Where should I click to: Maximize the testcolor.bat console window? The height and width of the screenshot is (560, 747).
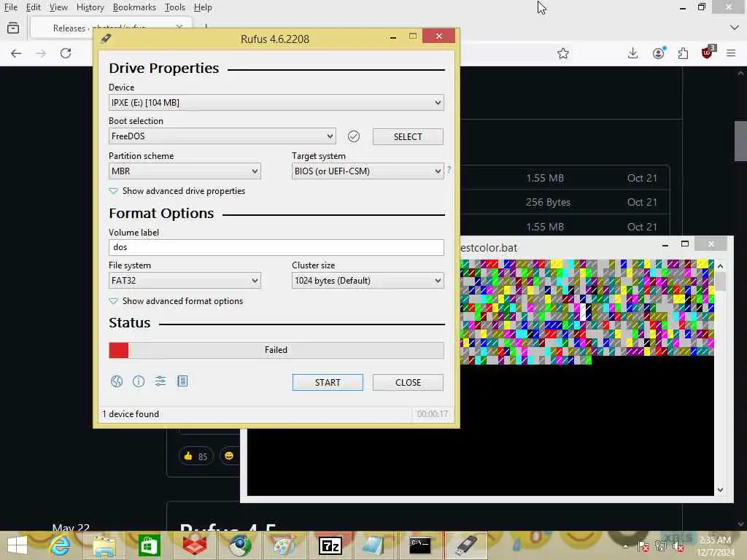coord(685,244)
